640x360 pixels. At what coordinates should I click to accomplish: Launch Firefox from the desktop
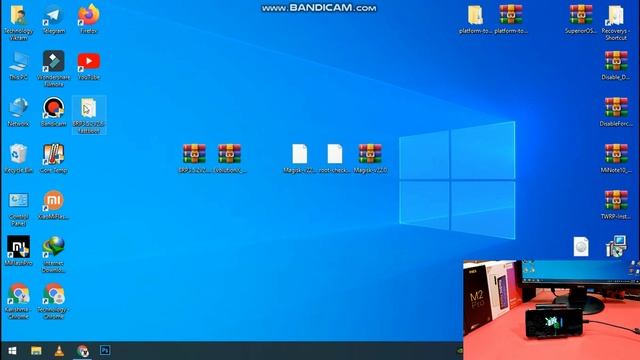coord(89,19)
